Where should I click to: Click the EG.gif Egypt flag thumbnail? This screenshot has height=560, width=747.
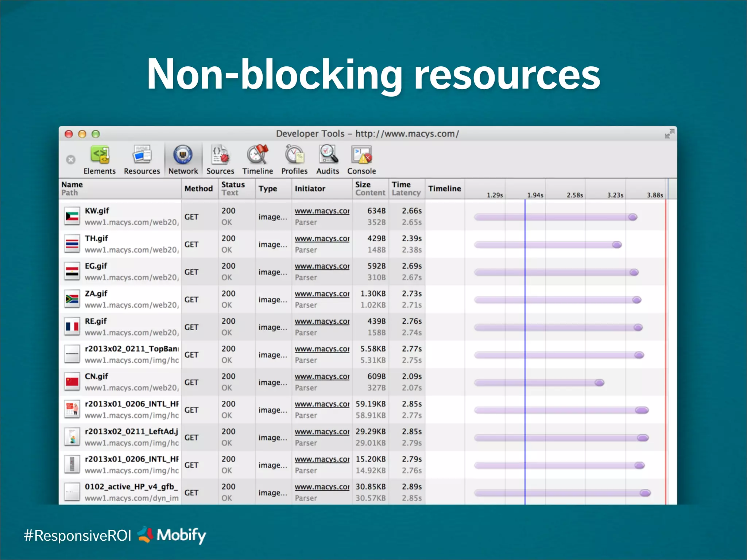(x=72, y=272)
